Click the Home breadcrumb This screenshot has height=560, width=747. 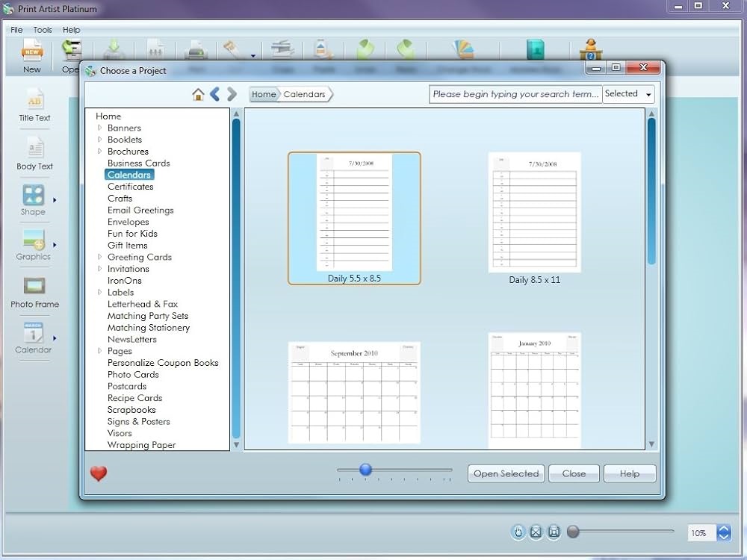point(264,94)
